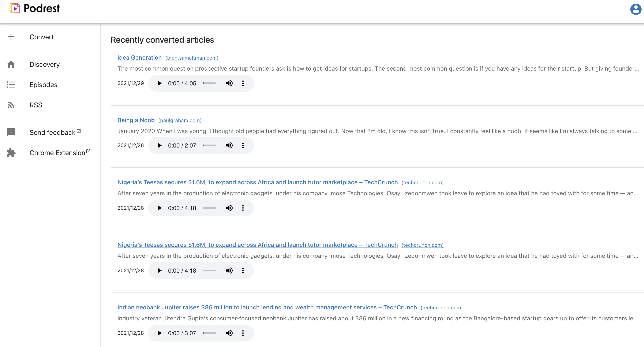Click the plus icon beside Convert

(11, 37)
